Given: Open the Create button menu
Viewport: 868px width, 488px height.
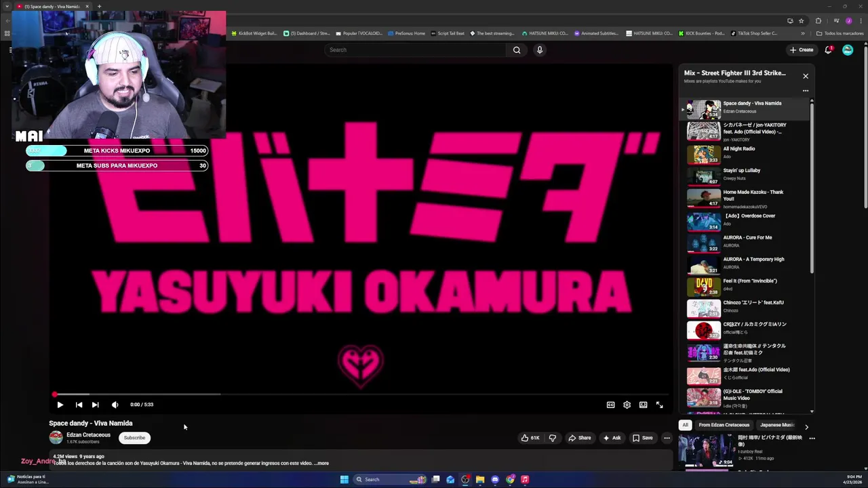Looking at the screenshot, I should coord(801,49).
